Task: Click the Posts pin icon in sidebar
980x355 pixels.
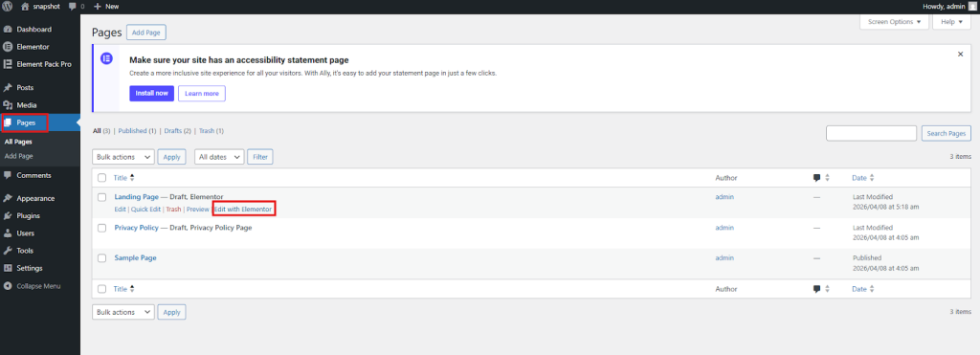Action: (8, 87)
